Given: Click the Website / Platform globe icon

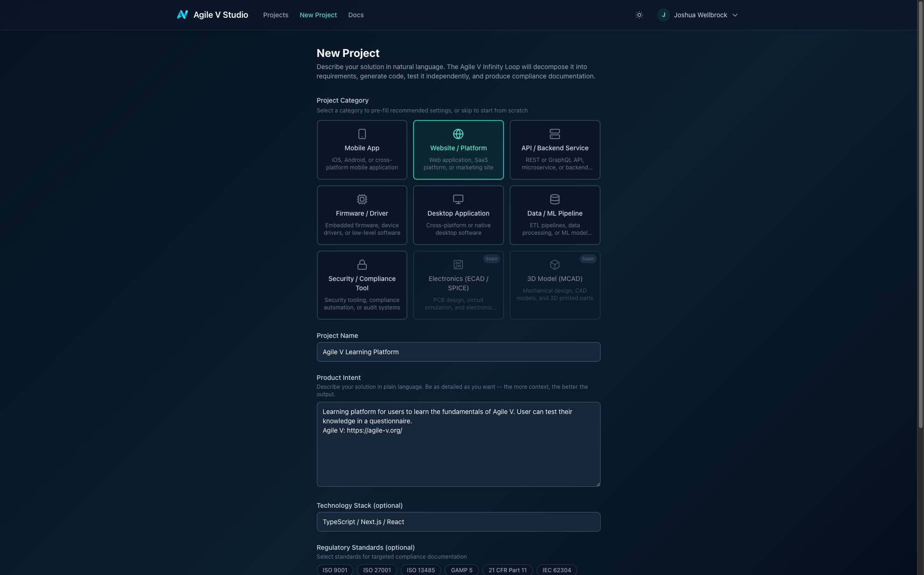Looking at the screenshot, I should (x=458, y=134).
